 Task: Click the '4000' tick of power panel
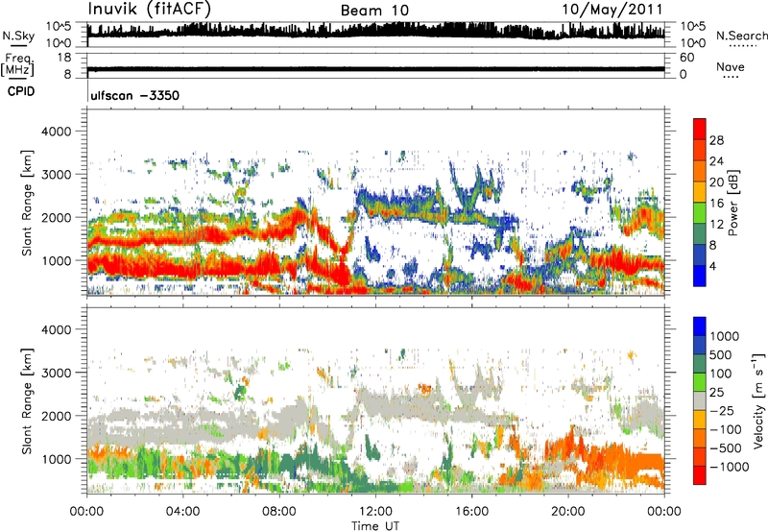coord(56,132)
